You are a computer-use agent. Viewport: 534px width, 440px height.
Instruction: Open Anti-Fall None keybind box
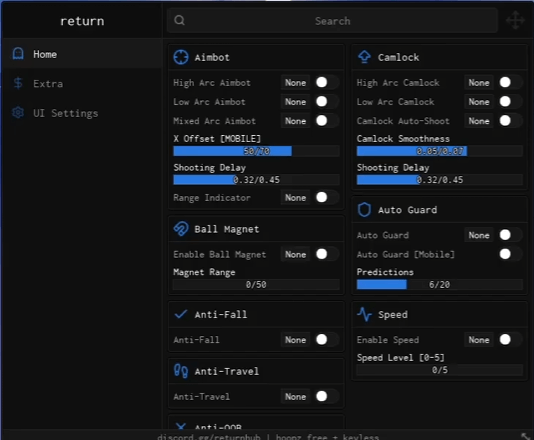click(x=295, y=340)
